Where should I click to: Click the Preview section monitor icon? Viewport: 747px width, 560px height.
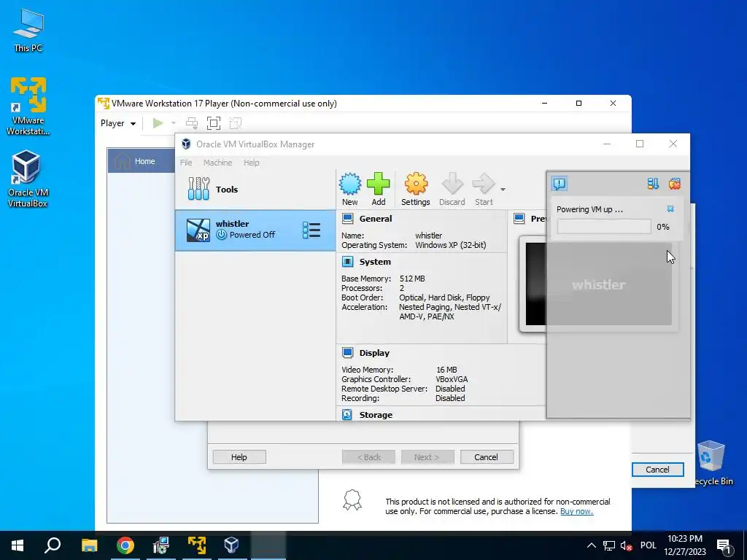pos(519,219)
